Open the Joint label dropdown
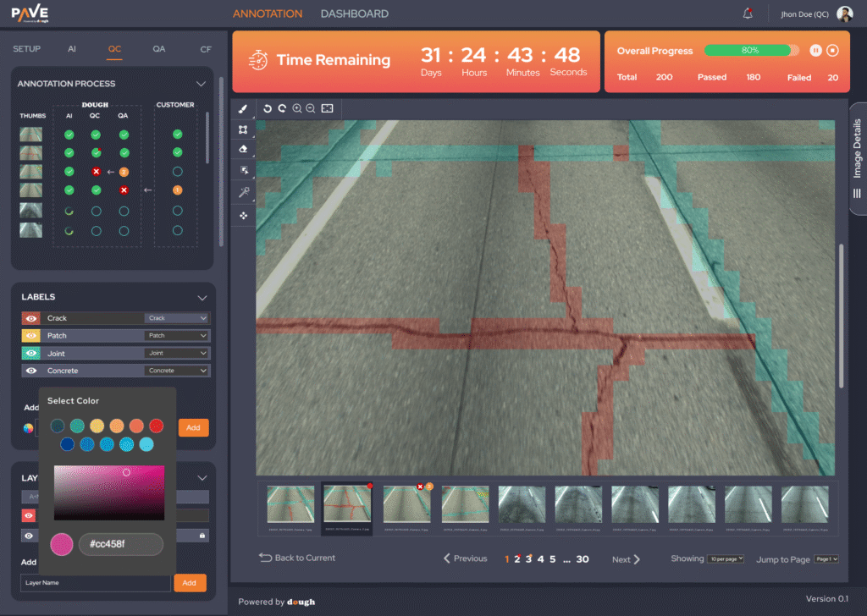Screen dimensions: 867x616 tap(176, 354)
